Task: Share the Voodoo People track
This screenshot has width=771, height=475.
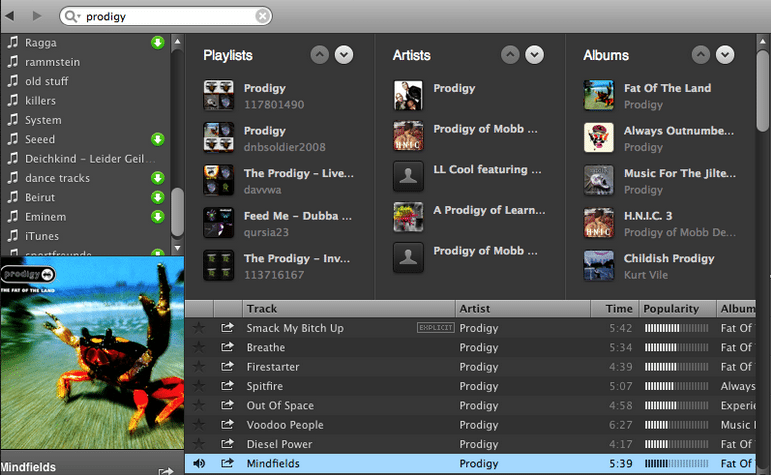Action: tap(227, 424)
